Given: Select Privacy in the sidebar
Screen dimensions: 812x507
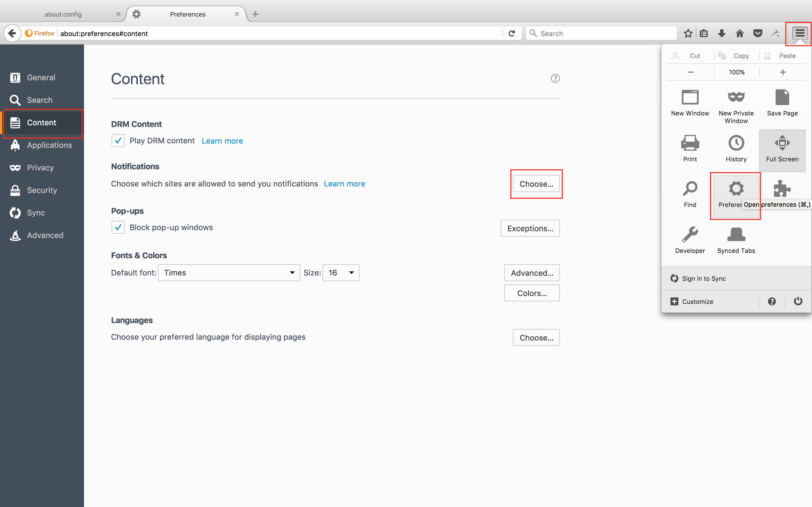Looking at the screenshot, I should (x=40, y=168).
